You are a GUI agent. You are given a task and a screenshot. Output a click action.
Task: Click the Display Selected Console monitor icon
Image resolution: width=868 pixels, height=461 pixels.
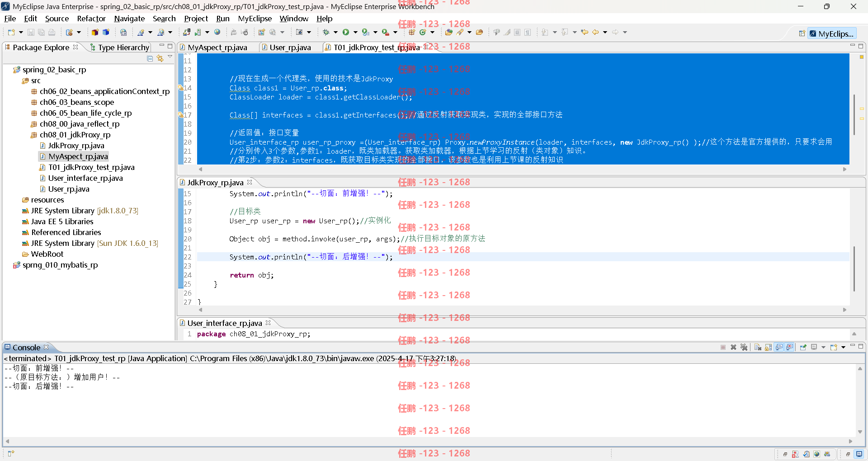click(x=814, y=347)
